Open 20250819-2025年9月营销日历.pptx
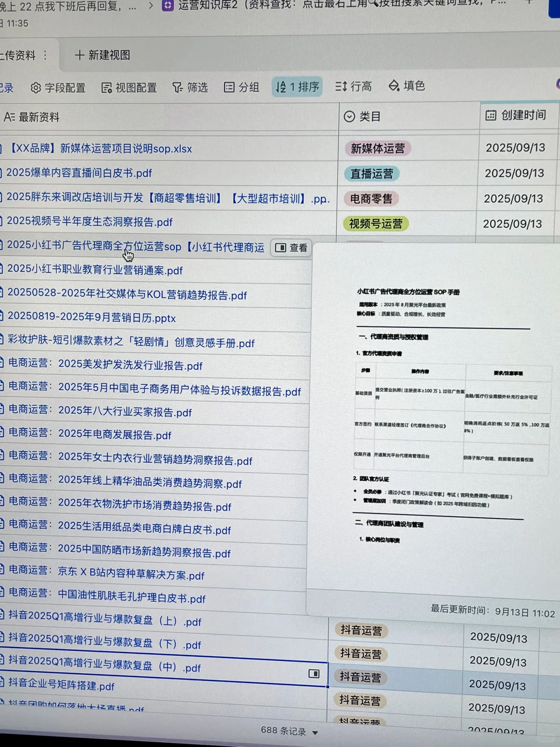 pyautogui.click(x=91, y=317)
